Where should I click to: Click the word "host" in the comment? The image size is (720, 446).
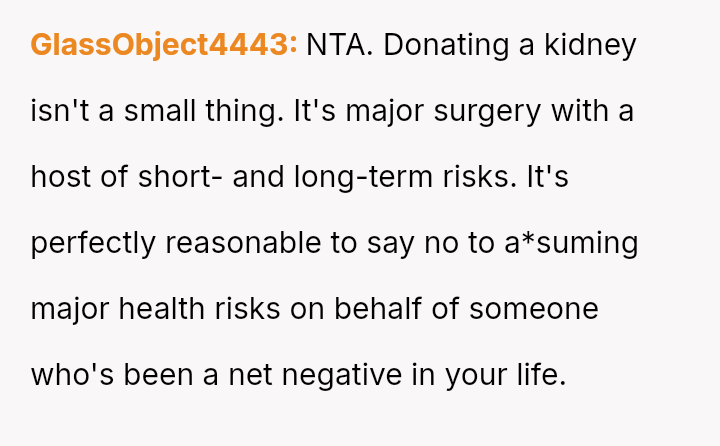tap(61, 177)
